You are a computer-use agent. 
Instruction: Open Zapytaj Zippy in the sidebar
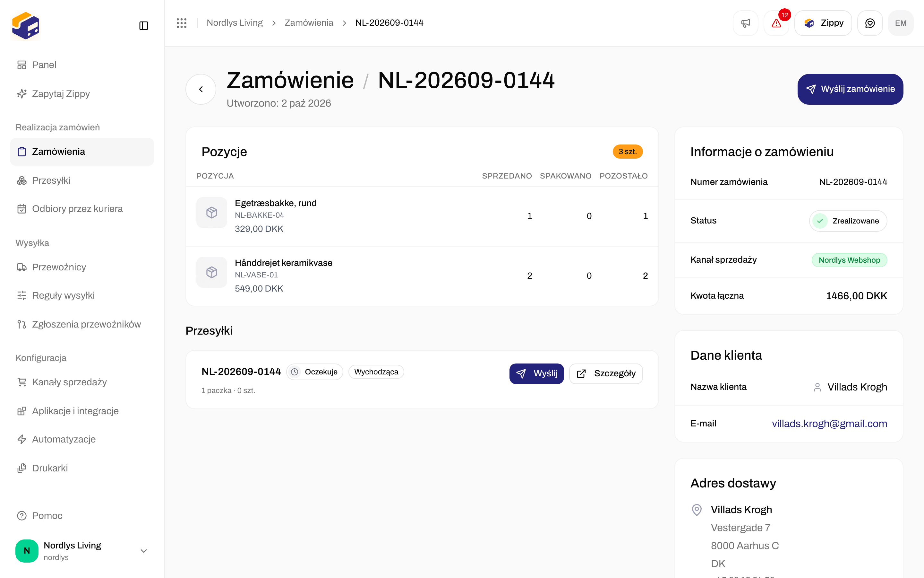click(82, 94)
